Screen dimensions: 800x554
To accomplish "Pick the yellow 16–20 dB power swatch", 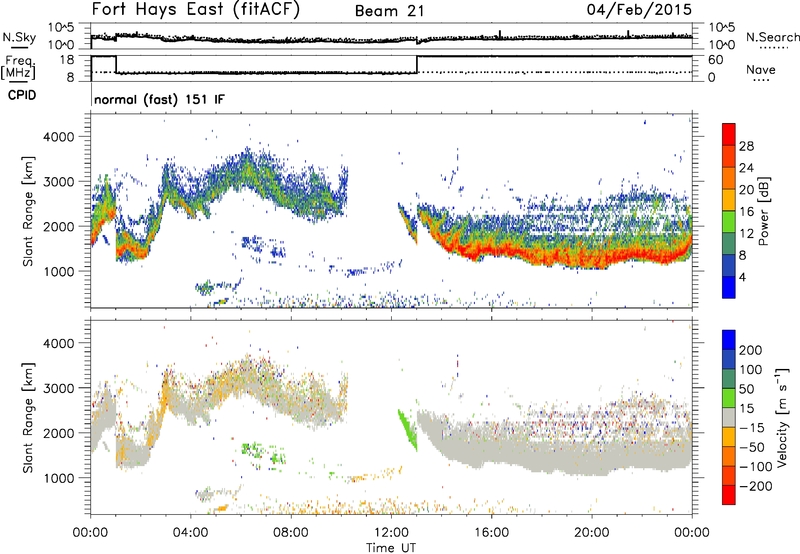I will [729, 200].
